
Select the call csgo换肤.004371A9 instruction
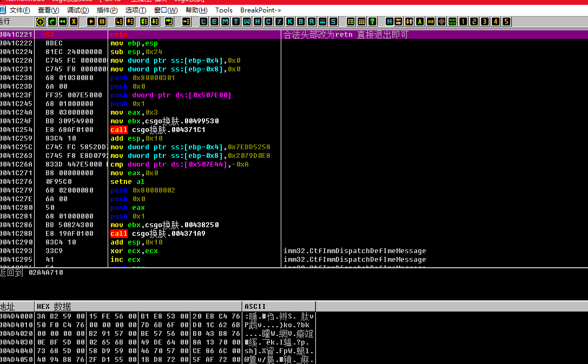tap(158, 234)
